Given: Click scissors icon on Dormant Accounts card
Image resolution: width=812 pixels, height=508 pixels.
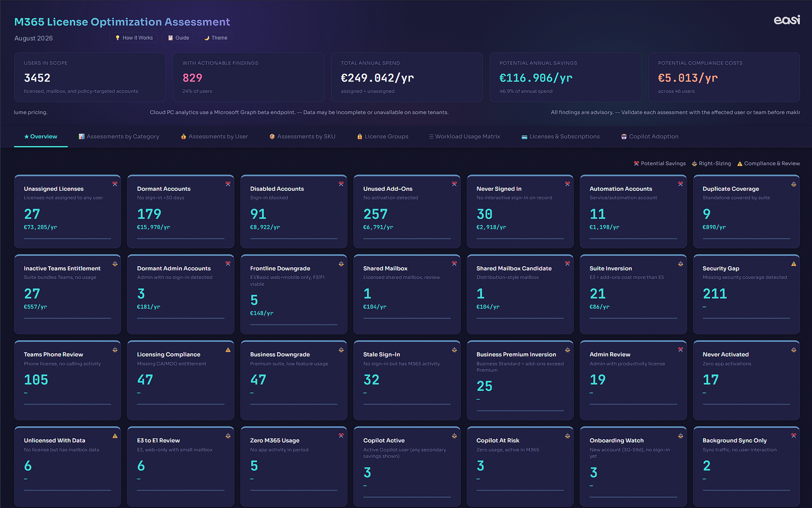Looking at the screenshot, I should click(228, 184).
